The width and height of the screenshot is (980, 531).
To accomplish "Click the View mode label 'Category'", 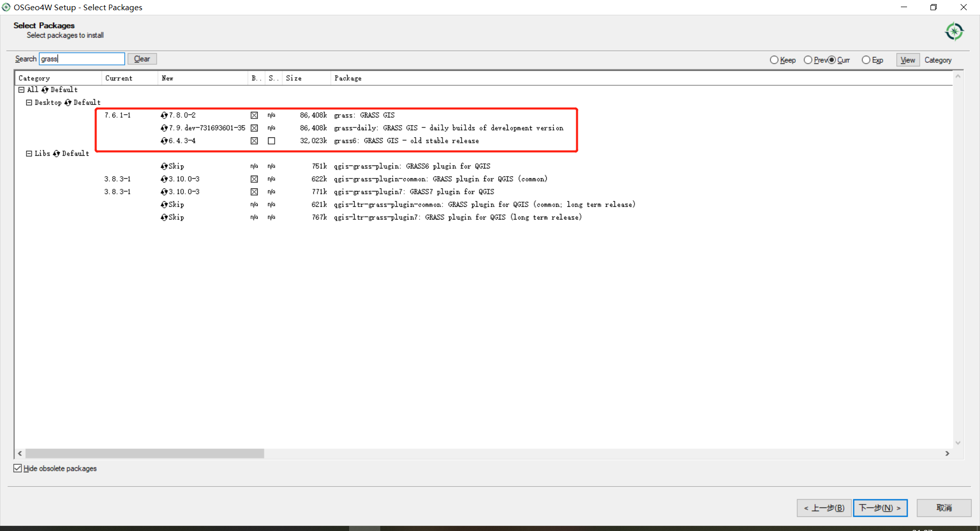I will click(938, 60).
